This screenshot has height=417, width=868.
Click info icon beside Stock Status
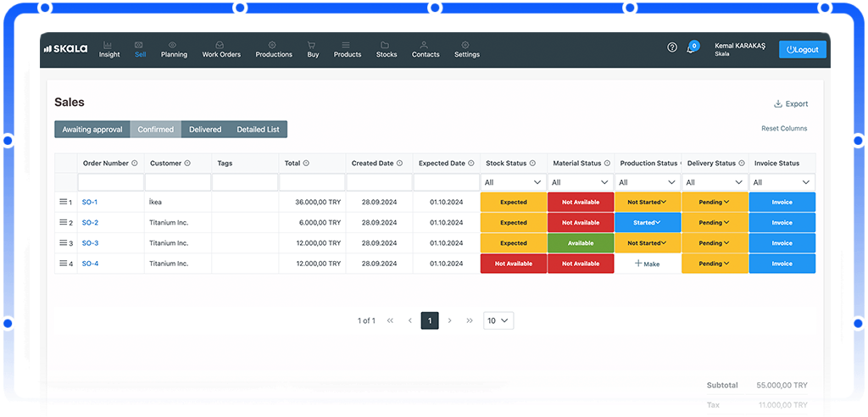click(x=532, y=164)
